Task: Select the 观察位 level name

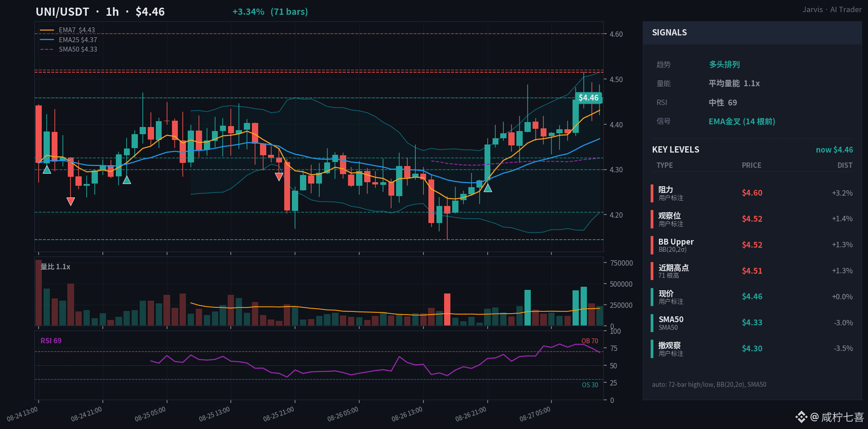Action: click(x=670, y=216)
